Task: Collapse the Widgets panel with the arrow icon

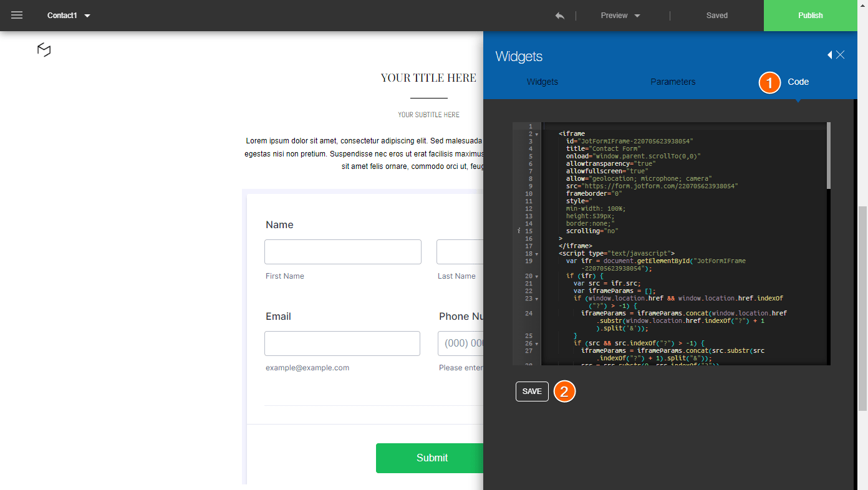Action: click(829, 55)
